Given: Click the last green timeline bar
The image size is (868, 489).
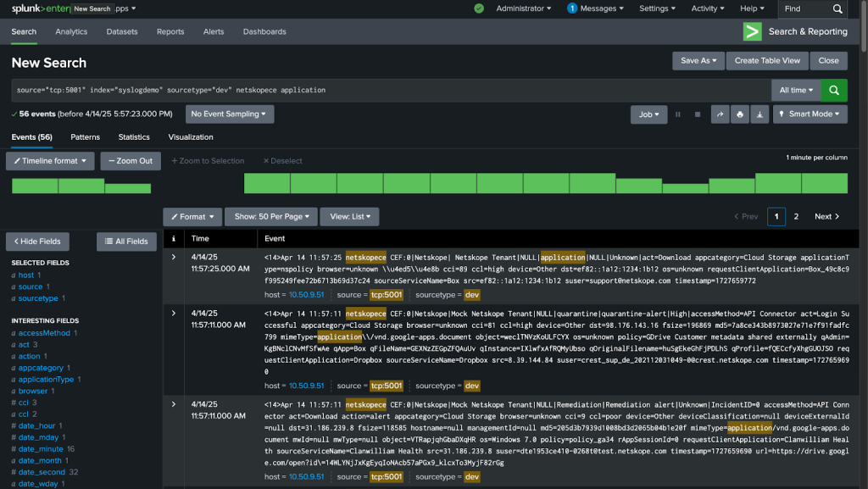Looking at the screenshot, I should [824, 183].
